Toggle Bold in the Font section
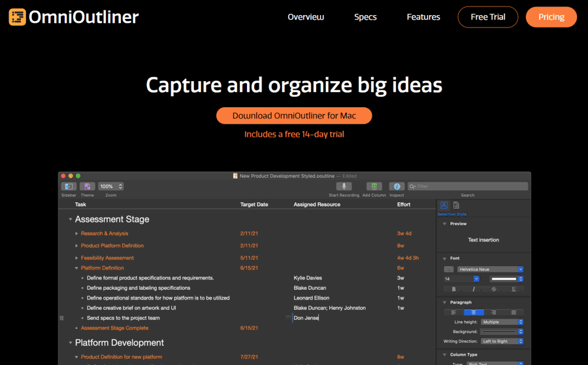The width and height of the screenshot is (588, 365). 454,288
